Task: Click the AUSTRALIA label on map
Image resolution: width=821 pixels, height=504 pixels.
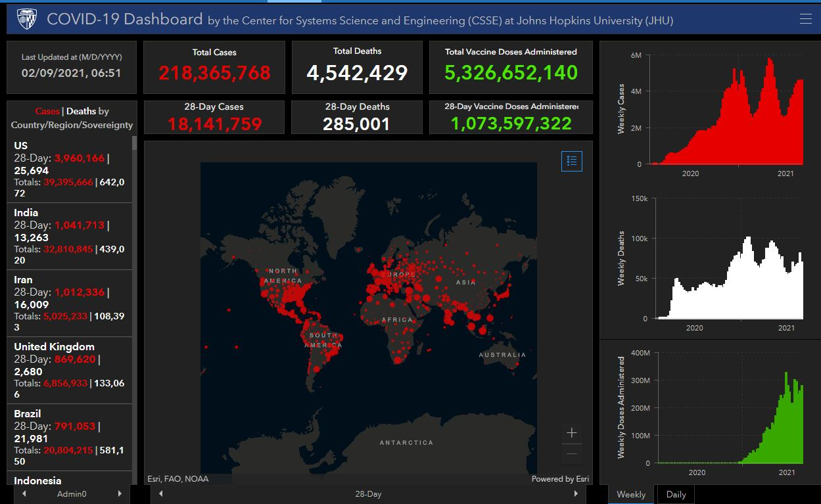Action: [502, 355]
